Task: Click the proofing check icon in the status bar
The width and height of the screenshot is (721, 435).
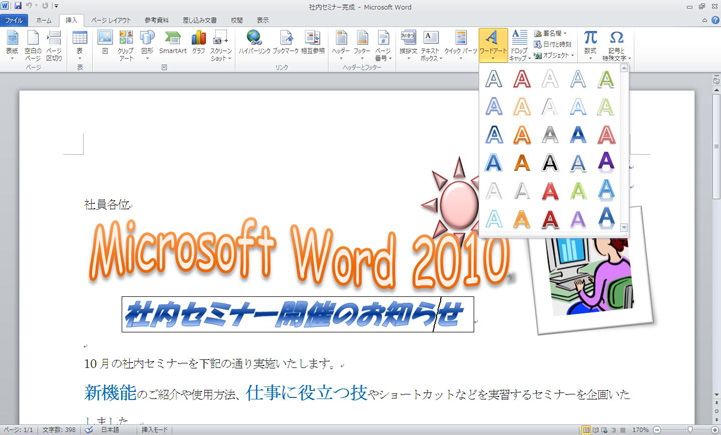Action: coord(89,430)
